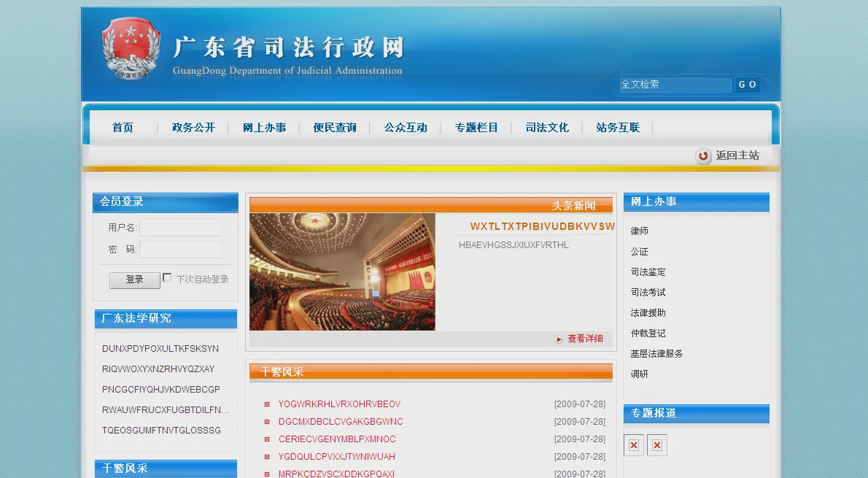Go to the 首页 home tab
This screenshot has width=868, height=478.
123,128
